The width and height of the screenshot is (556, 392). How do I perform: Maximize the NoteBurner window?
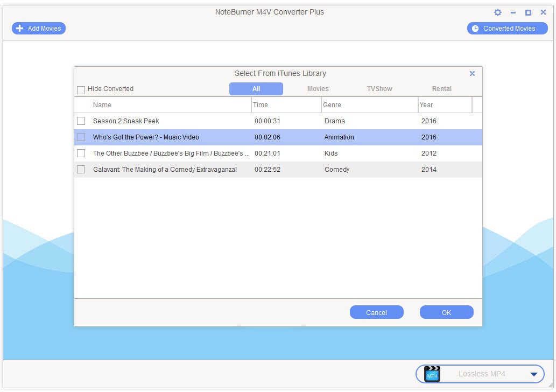[528, 12]
